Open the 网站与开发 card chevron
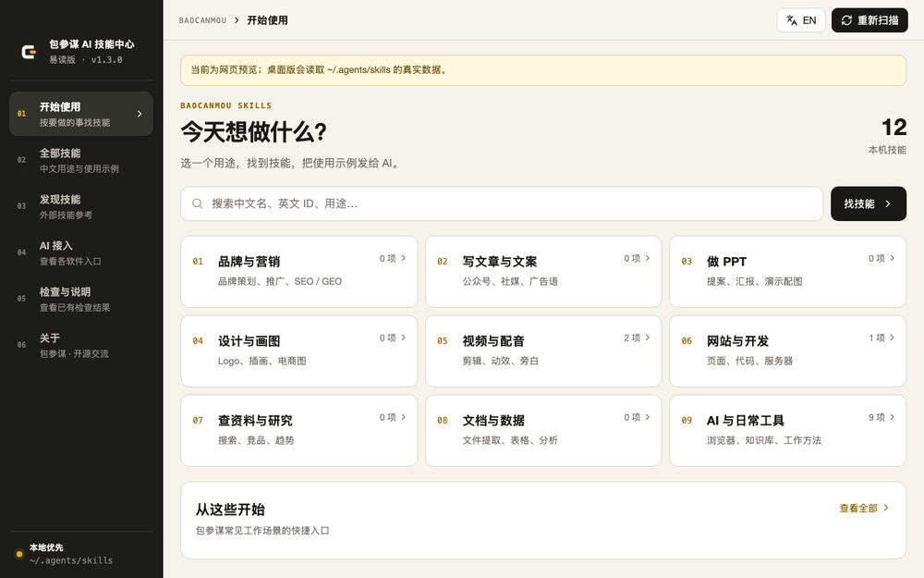 click(893, 338)
